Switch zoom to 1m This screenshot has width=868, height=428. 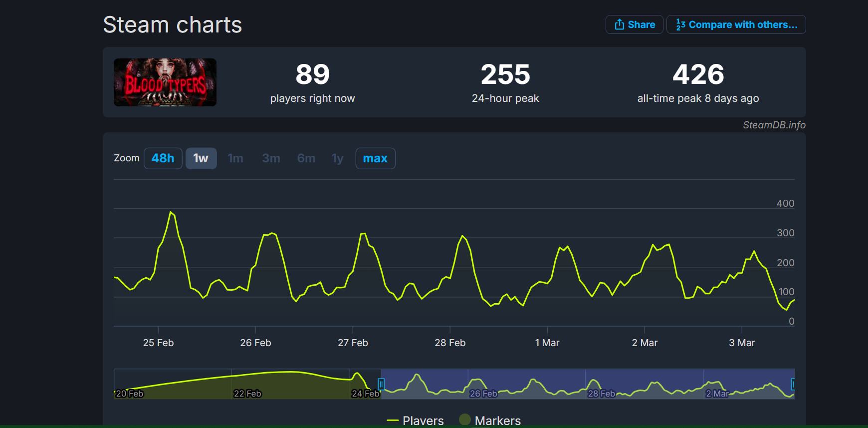pyautogui.click(x=235, y=158)
